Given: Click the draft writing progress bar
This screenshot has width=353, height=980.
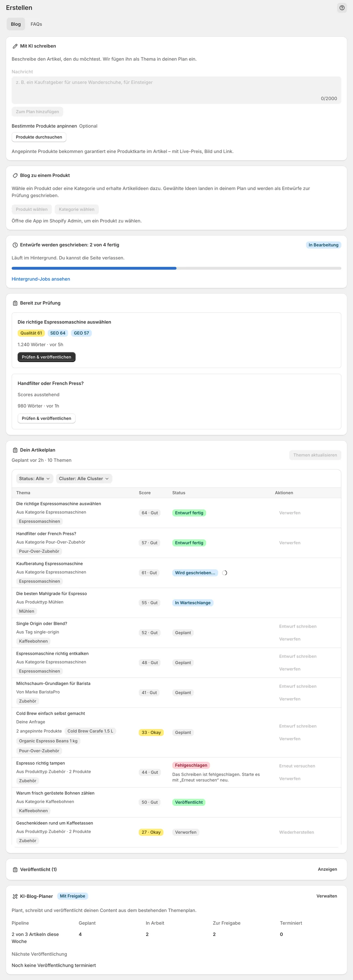Looking at the screenshot, I should tap(176, 268).
